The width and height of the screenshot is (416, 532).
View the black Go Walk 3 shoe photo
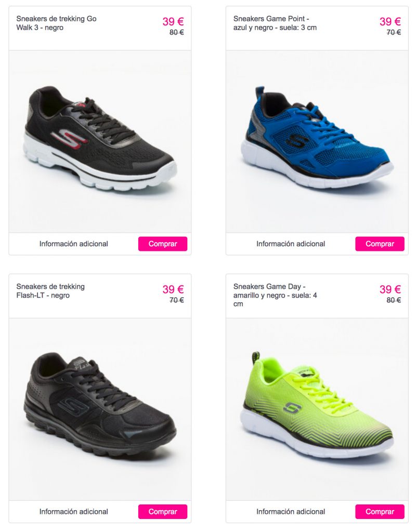(x=100, y=141)
